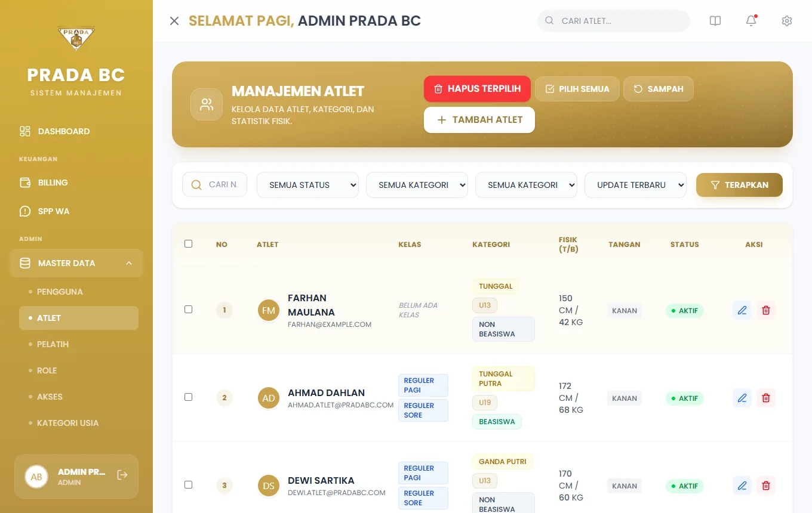Image resolution: width=812 pixels, height=513 pixels.
Task: Click the search magnifier in CARI ATLET
Action: pyautogui.click(x=549, y=21)
